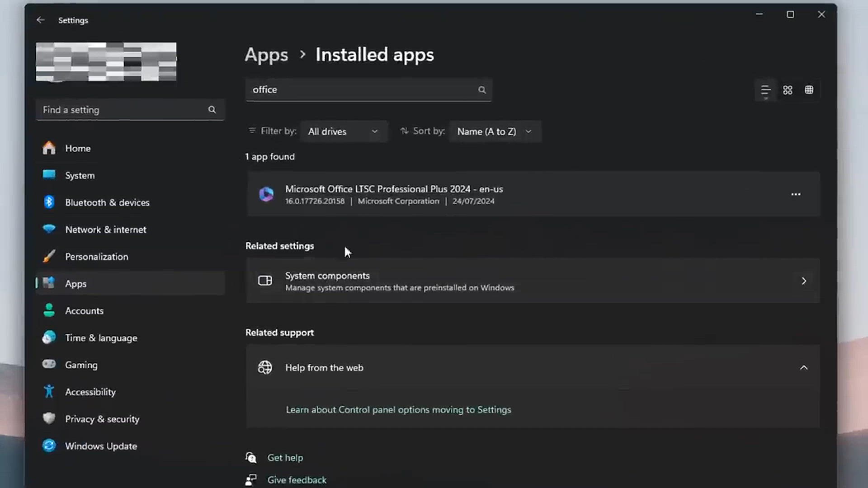The width and height of the screenshot is (868, 488).
Task: Open the Filter by All drives dropdown
Action: coord(344,131)
